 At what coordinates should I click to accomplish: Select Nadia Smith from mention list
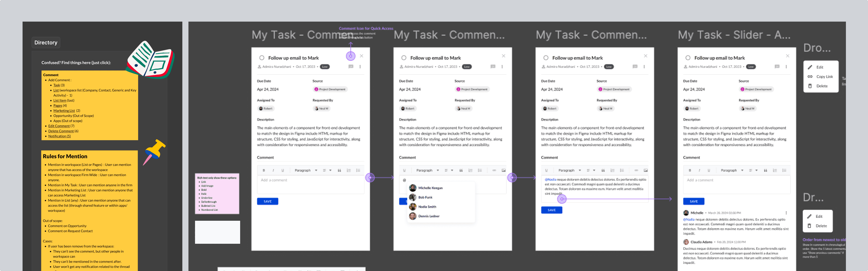441,207
